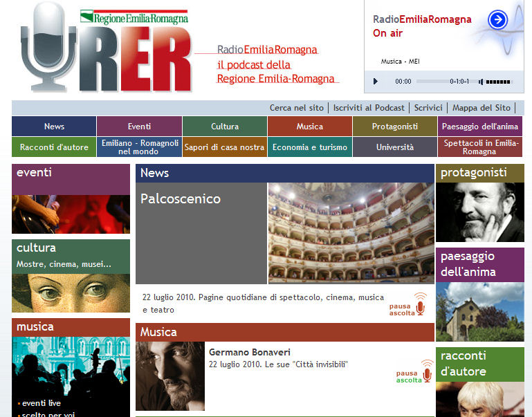The width and height of the screenshot is (532, 417).
Task: Open the Università menu item
Action: tap(395, 147)
